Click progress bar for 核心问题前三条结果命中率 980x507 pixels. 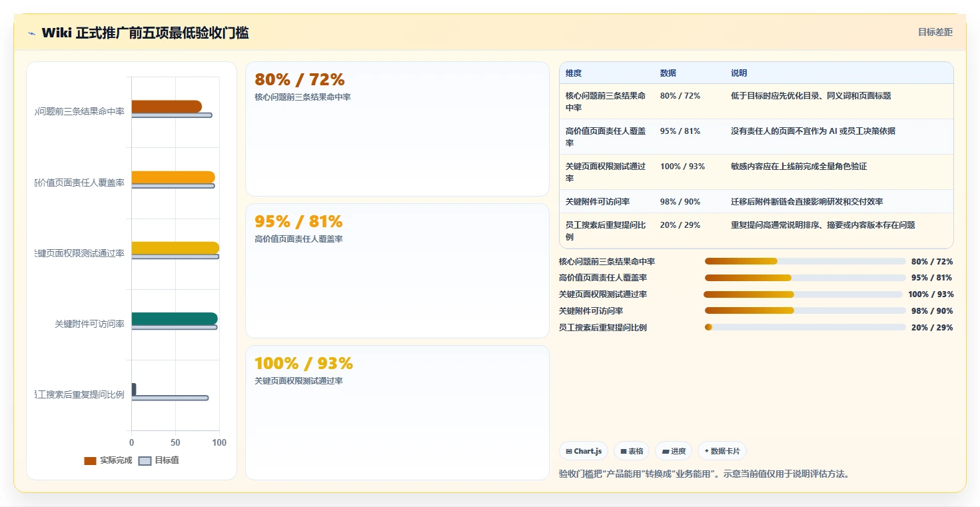coord(805,261)
